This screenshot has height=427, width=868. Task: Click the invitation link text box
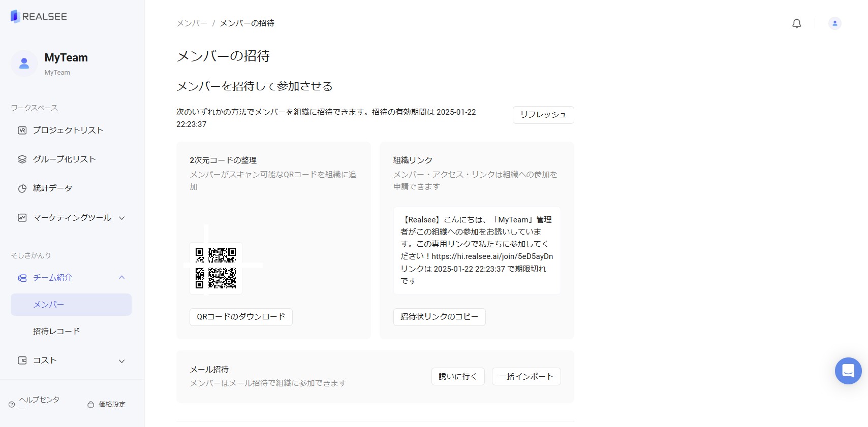(477, 250)
